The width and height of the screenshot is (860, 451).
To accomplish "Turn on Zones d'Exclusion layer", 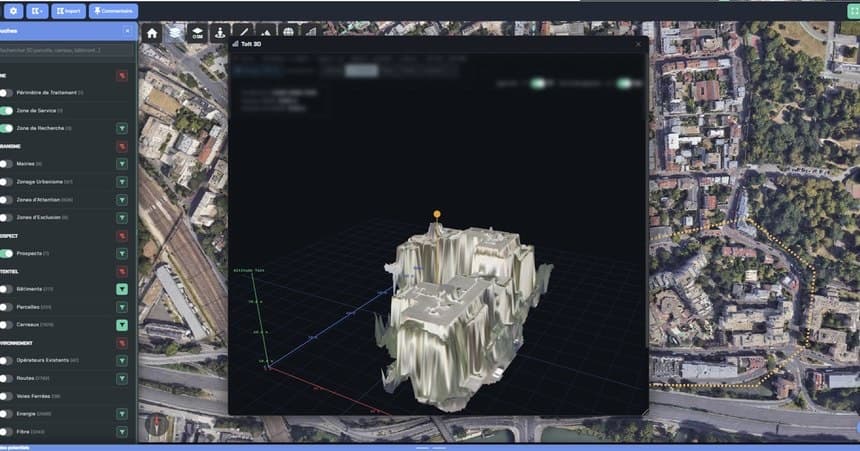I will coord(6,217).
